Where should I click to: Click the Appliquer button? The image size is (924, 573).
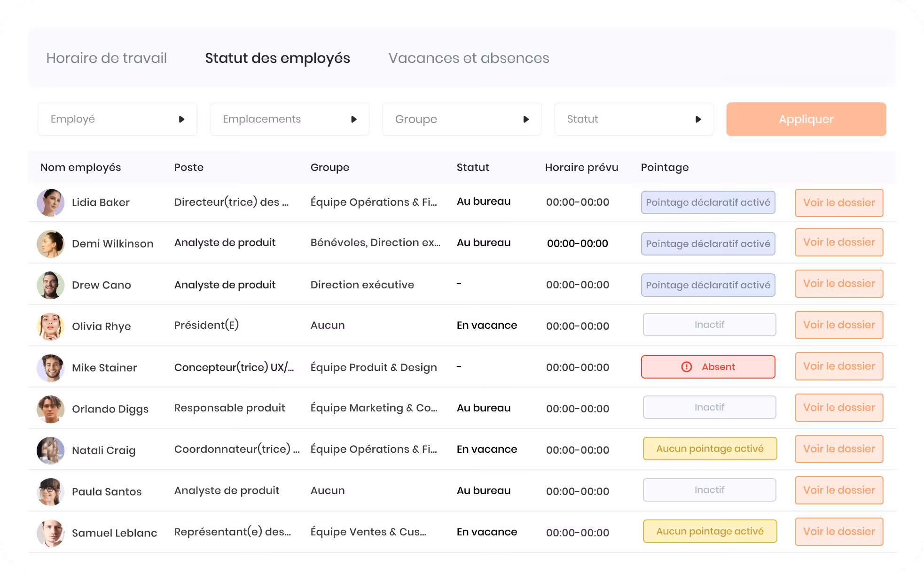[806, 119]
